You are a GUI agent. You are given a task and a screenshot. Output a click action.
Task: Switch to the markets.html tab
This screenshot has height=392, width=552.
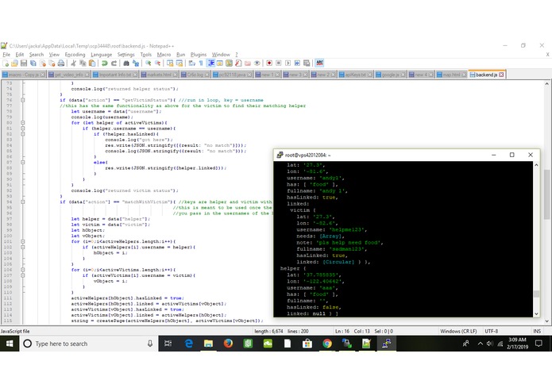[x=160, y=75]
